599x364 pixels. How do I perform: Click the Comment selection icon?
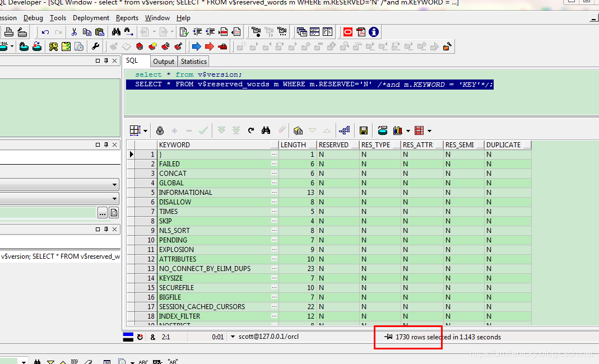[223, 32]
